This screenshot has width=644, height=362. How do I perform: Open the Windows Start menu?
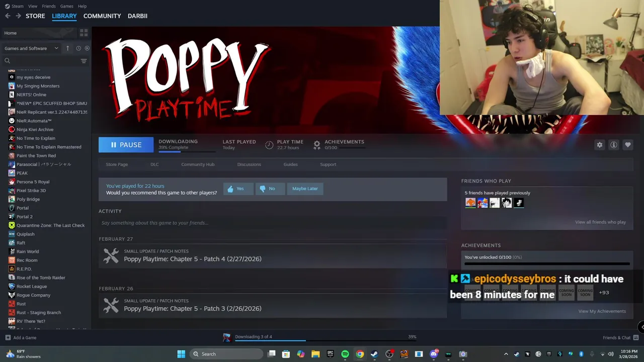tap(181, 354)
